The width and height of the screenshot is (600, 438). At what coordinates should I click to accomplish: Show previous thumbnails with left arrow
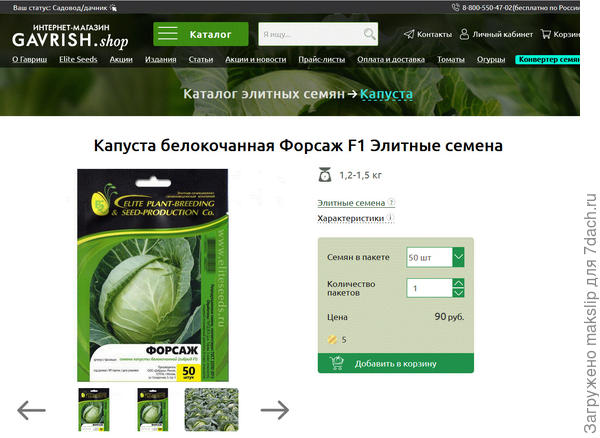(x=31, y=409)
